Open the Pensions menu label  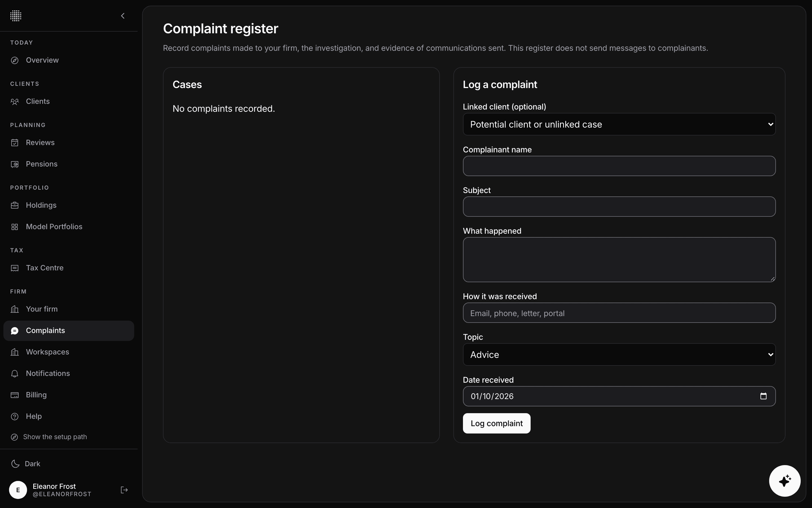[42, 164]
